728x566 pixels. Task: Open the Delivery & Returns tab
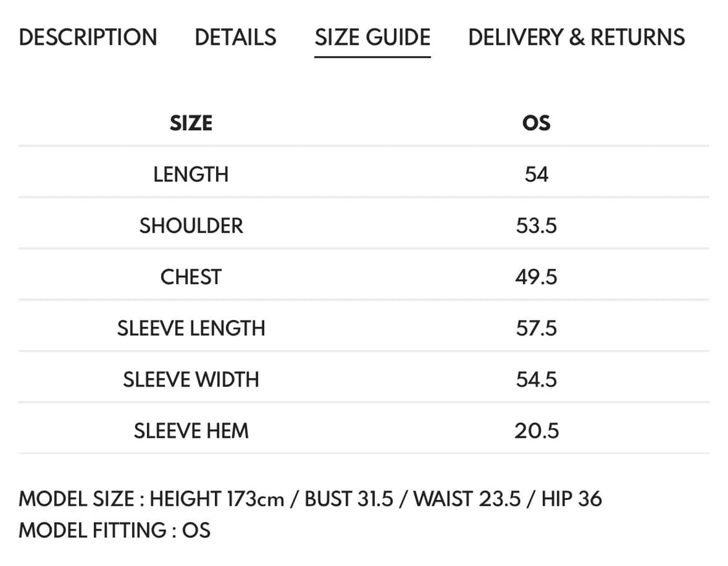tap(576, 38)
